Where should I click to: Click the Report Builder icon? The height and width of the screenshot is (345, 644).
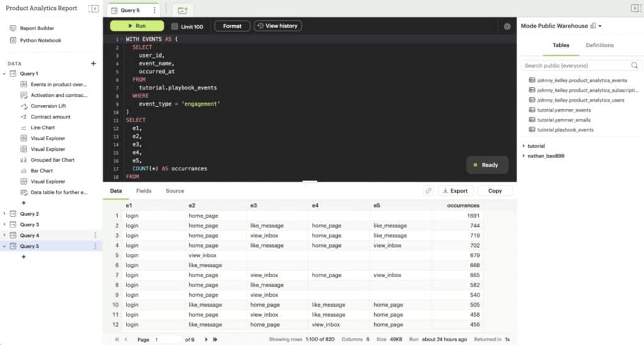tap(13, 28)
